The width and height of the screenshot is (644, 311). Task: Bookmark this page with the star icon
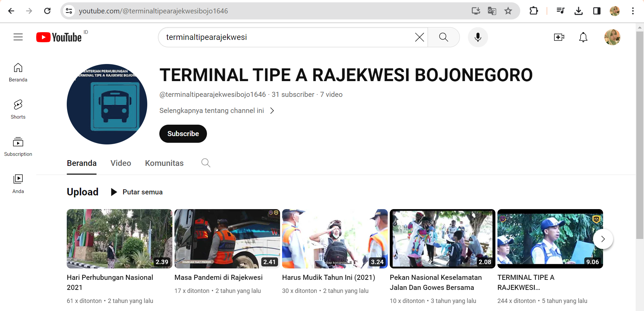[x=508, y=11]
